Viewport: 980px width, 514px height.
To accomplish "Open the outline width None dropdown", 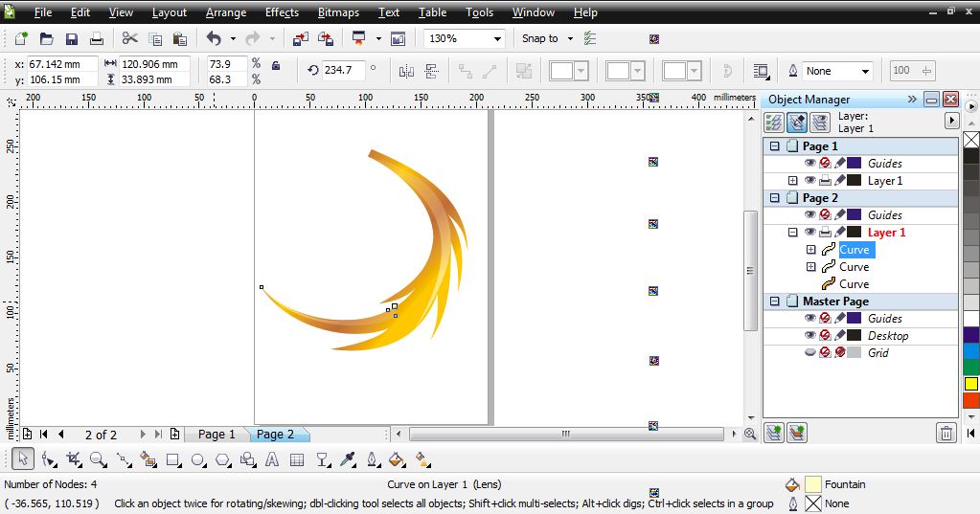I will pyautogui.click(x=865, y=71).
